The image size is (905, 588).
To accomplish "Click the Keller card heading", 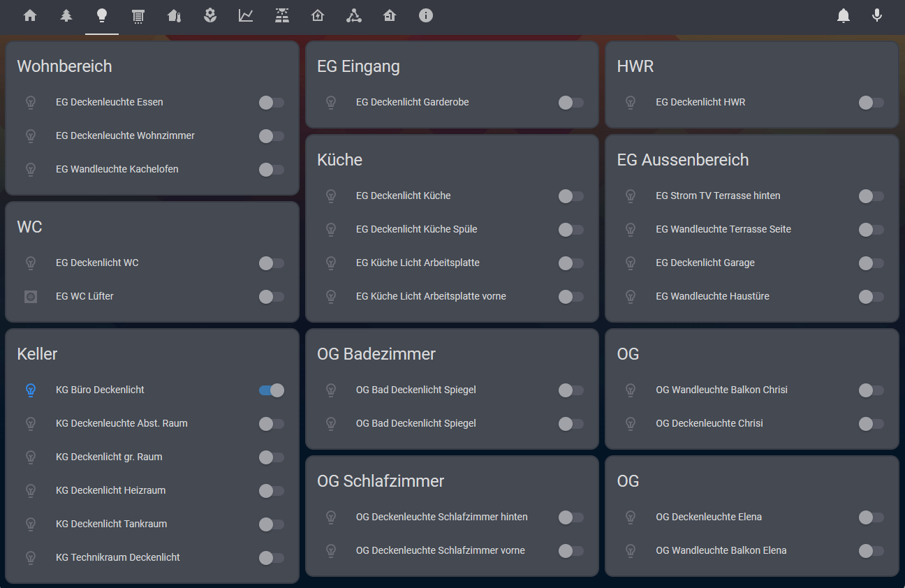I will [x=37, y=354].
